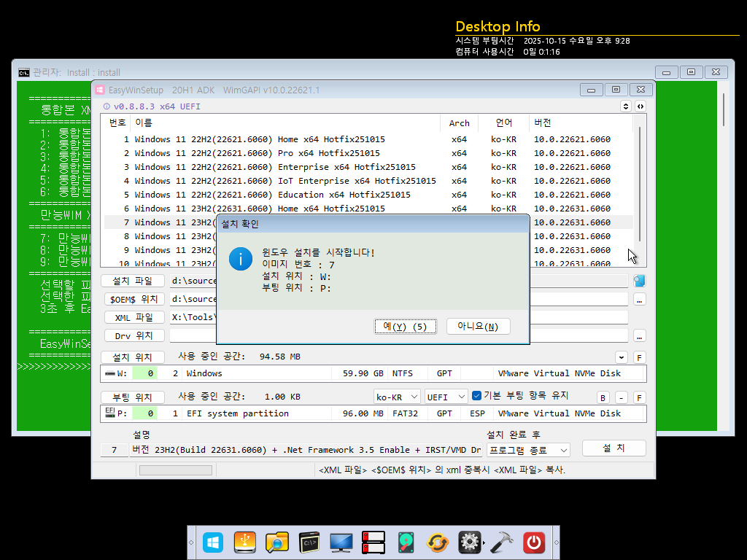Launch the folder search icon in the dock

pos(276,542)
